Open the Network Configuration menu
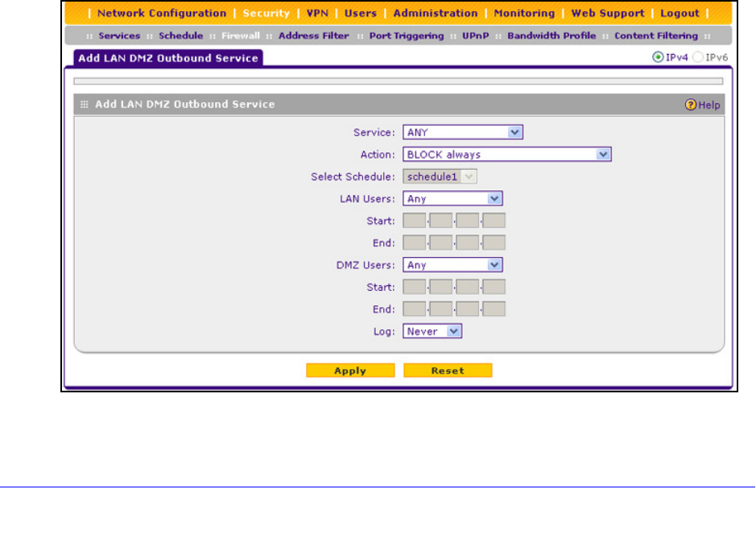756x543 pixels. (162, 13)
